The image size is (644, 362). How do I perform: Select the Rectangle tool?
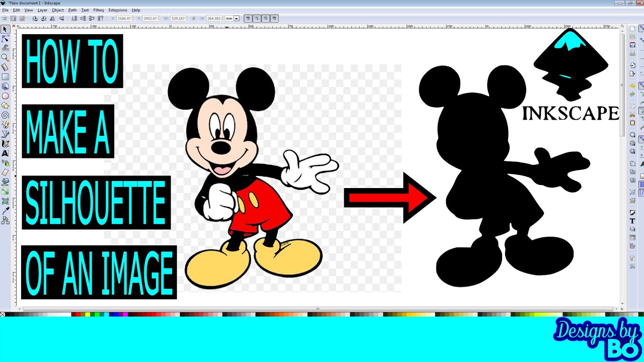tap(5, 76)
